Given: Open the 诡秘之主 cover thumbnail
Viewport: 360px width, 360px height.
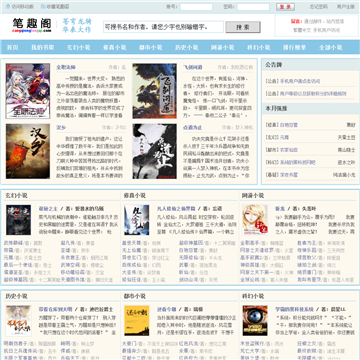Looking at the screenshot, I should click(18, 220).
